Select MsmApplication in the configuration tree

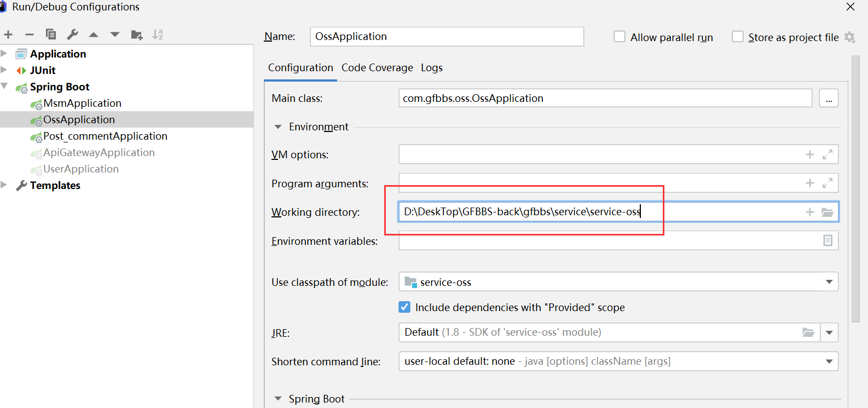(82, 103)
